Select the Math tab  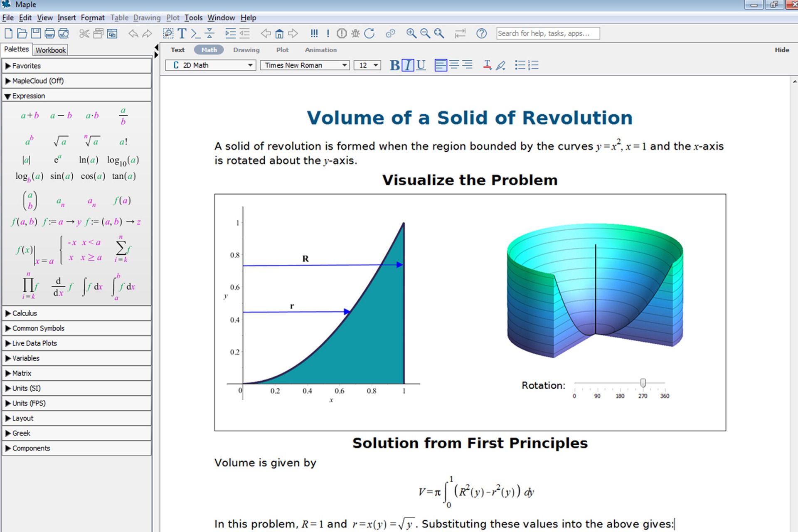tap(208, 50)
